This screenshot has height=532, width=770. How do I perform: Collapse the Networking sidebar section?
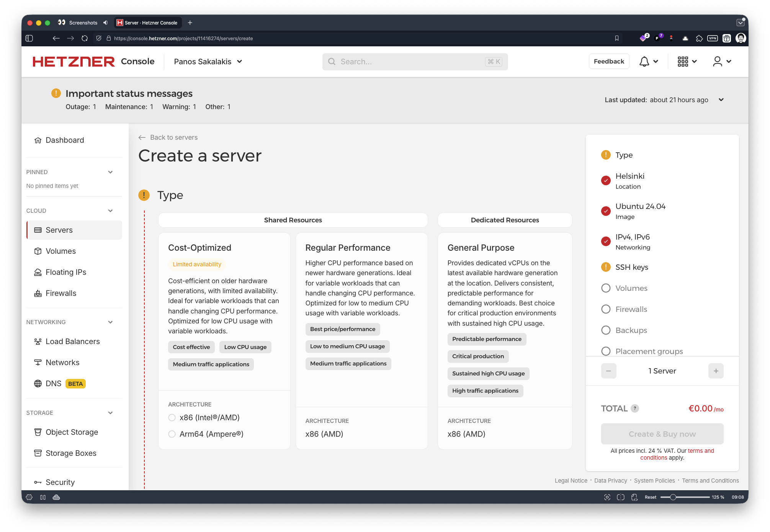click(x=110, y=322)
